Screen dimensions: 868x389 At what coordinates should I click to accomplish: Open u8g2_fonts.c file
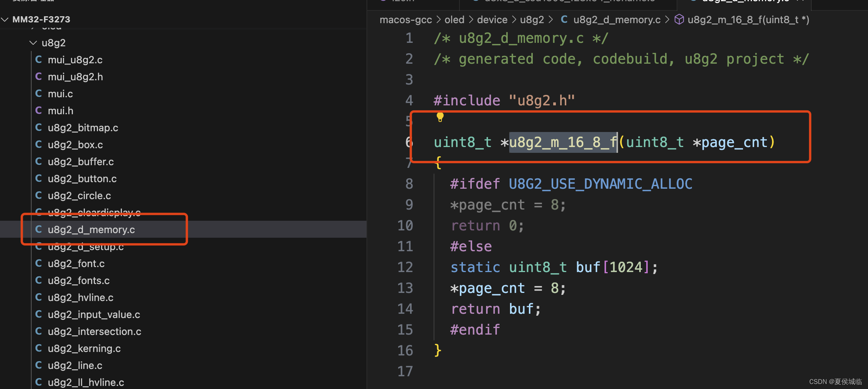pos(79,281)
